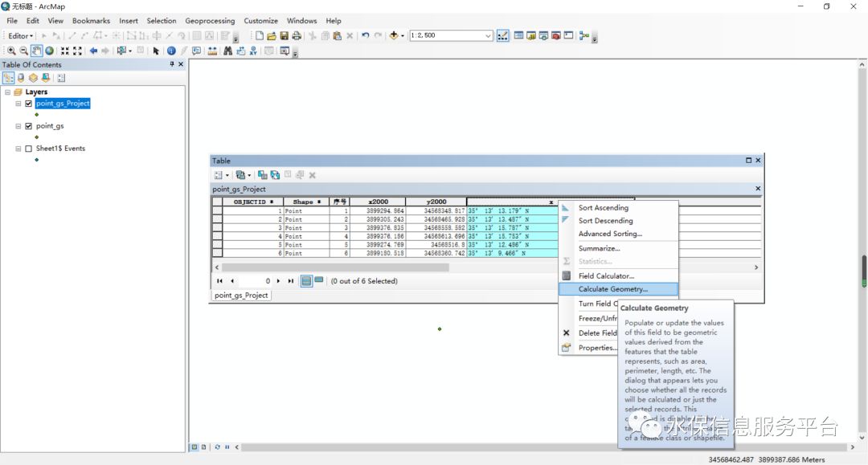
Task: Open the Add Data dropdown arrow
Action: pos(403,36)
